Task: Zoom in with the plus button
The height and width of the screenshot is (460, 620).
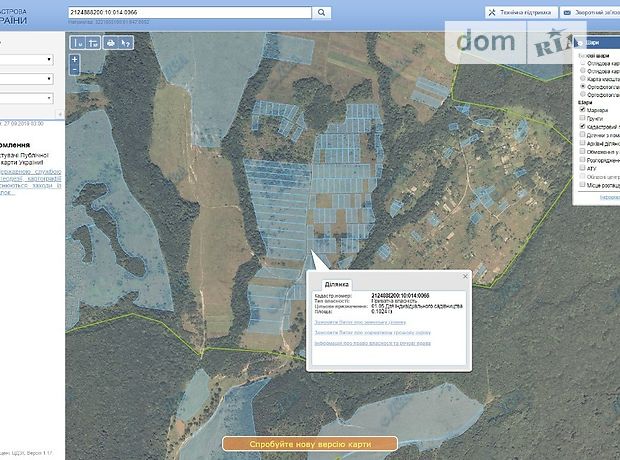Action: (x=74, y=60)
